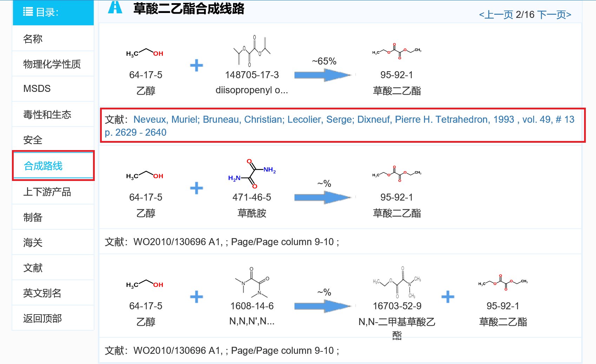Open the ethanol structure thumbnail in first route

coord(144,53)
